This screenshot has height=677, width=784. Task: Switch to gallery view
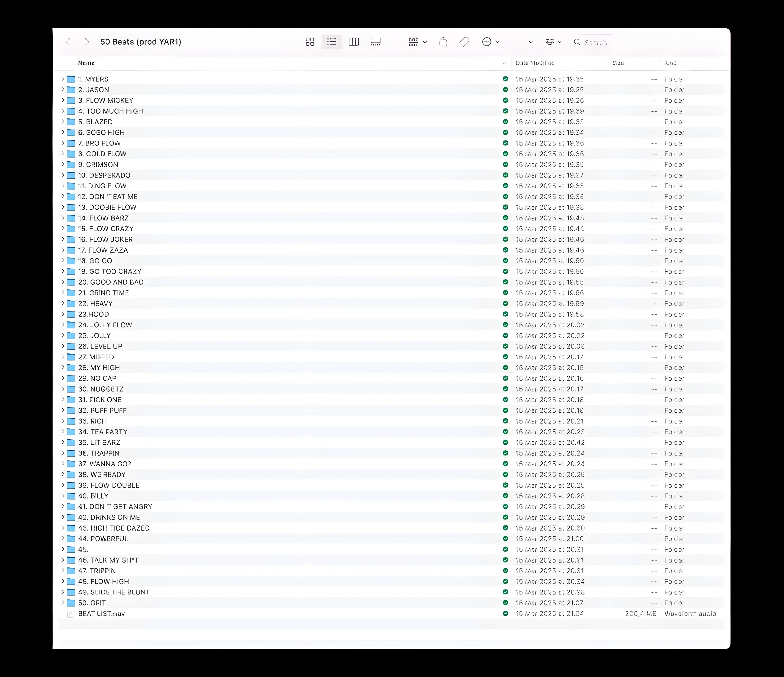pos(375,42)
